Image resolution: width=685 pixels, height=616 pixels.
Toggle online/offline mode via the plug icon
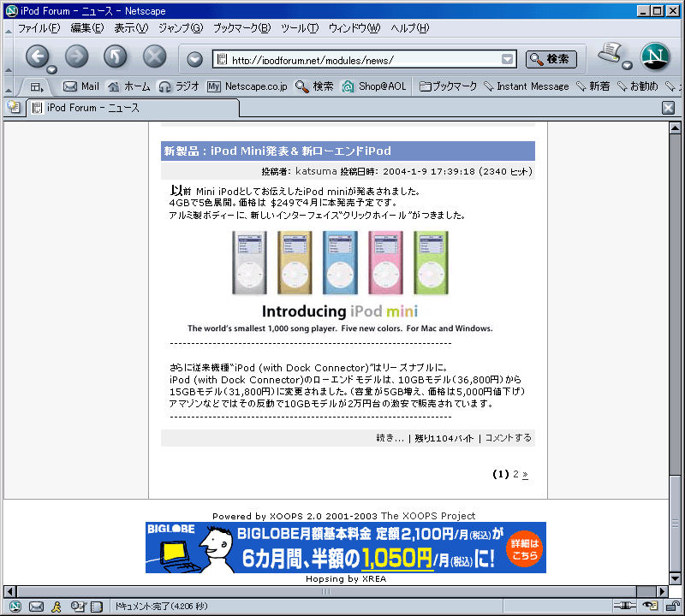(x=625, y=606)
